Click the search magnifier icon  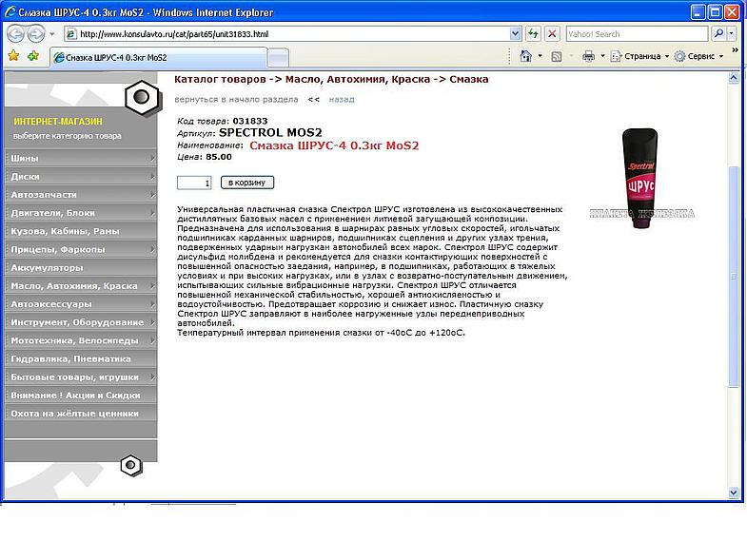pyautogui.click(x=718, y=34)
